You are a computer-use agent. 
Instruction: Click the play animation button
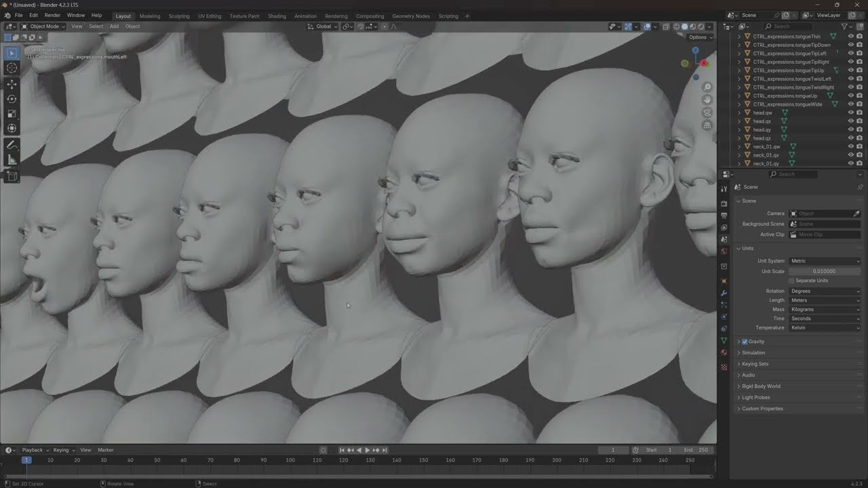pyautogui.click(x=368, y=450)
